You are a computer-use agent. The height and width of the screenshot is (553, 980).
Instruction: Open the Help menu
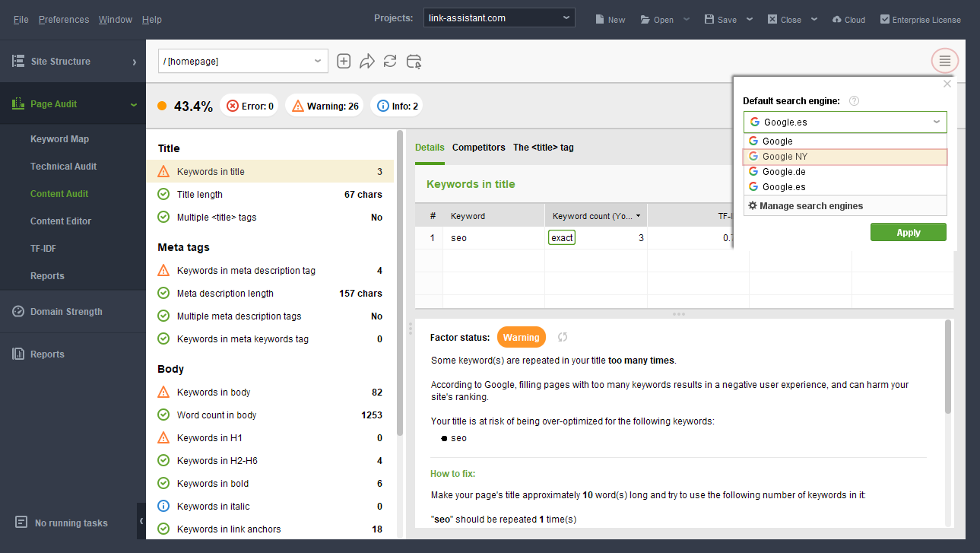[x=152, y=19]
